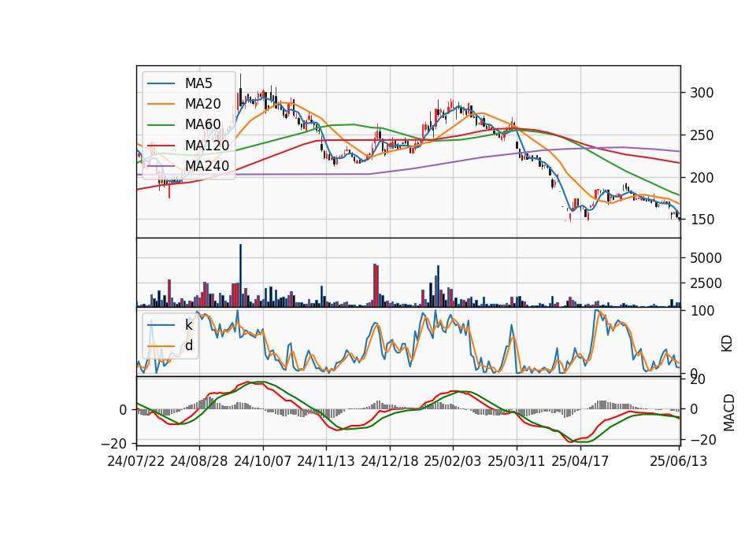
Task: Select the 24/08/28 date label
Action: coord(199,461)
